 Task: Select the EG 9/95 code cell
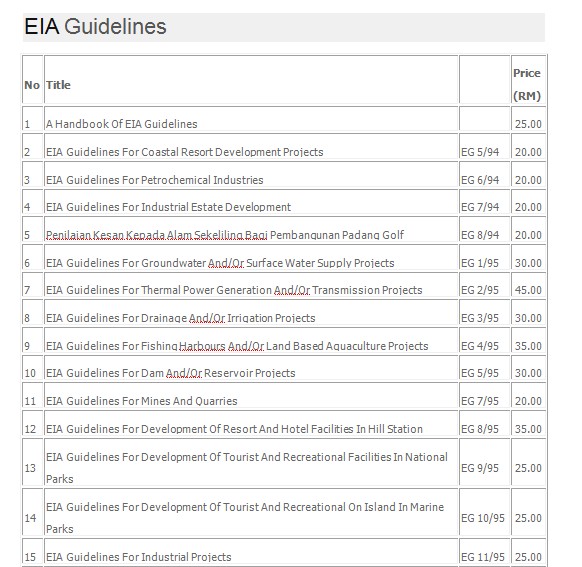point(484,463)
